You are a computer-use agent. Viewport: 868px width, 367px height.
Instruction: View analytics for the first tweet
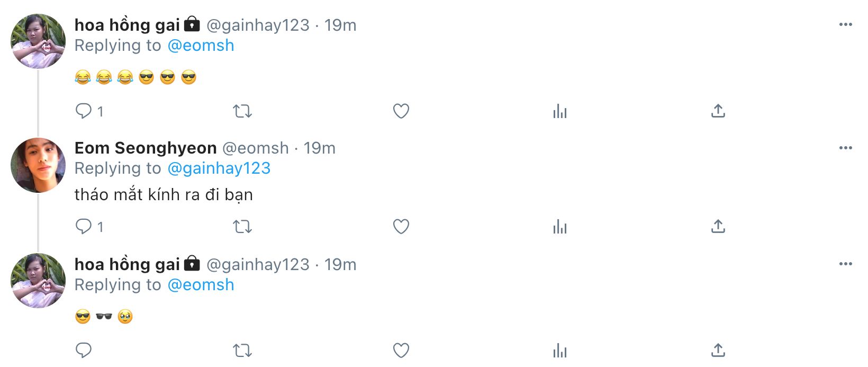point(559,111)
